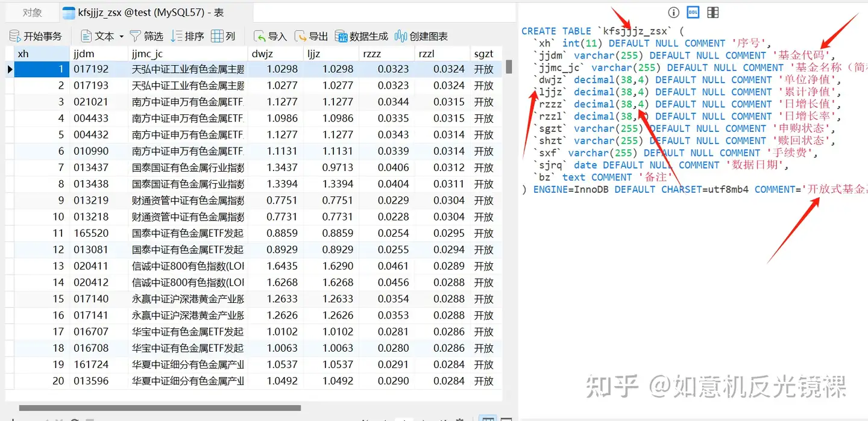The width and height of the screenshot is (868, 421).
Task: Open the 排序 sort tool
Action: click(x=187, y=36)
